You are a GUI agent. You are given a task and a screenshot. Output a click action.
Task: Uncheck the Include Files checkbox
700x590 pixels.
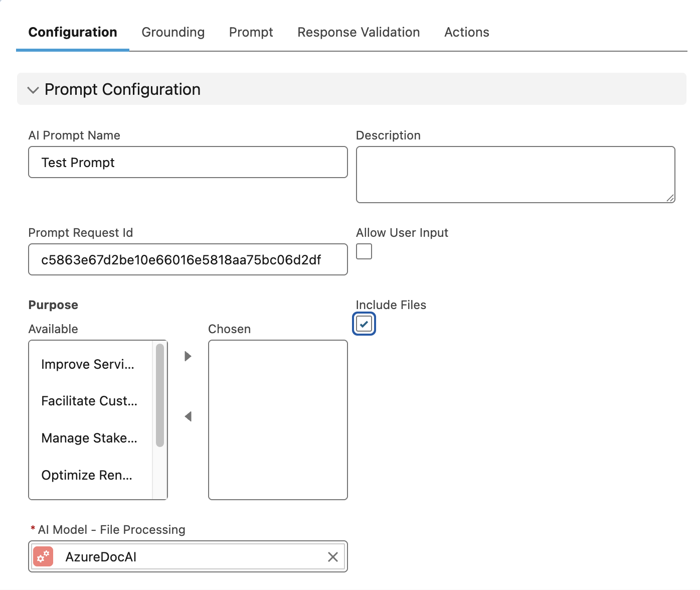coord(364,324)
